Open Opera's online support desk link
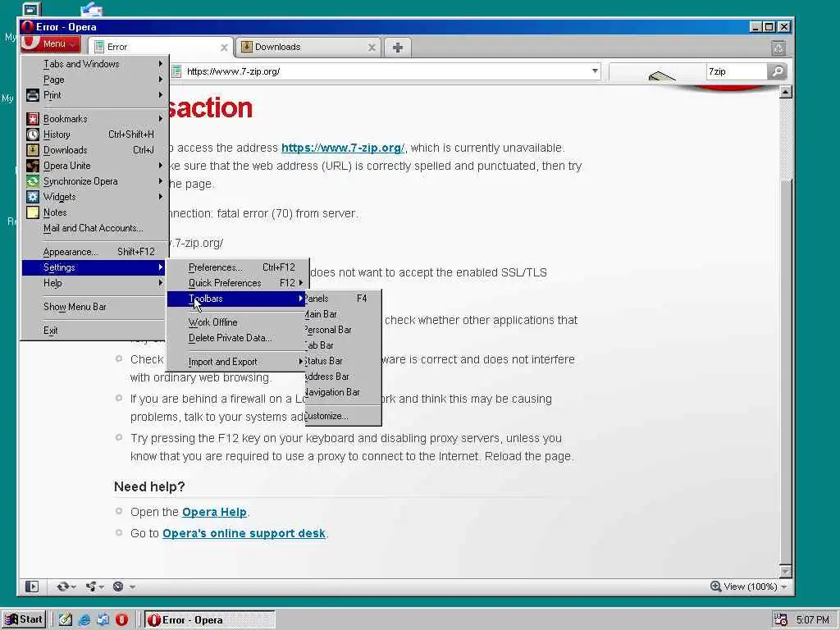Image resolution: width=840 pixels, height=630 pixels. click(x=244, y=533)
